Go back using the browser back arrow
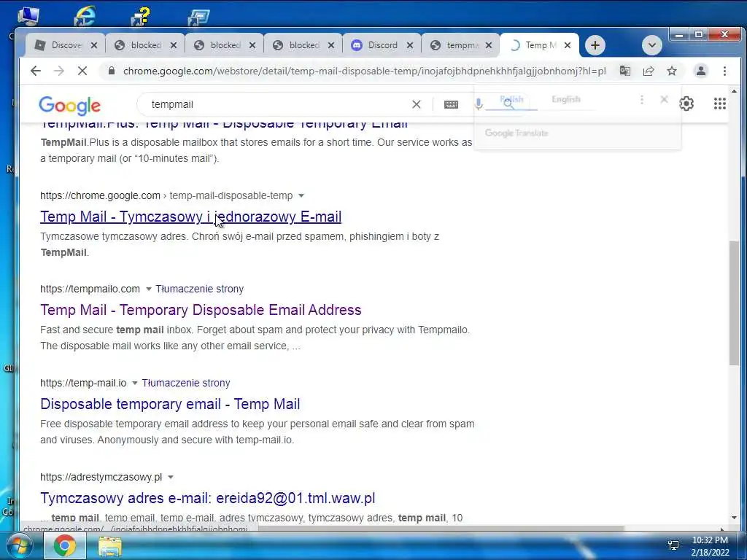The width and height of the screenshot is (747, 560). [36, 71]
